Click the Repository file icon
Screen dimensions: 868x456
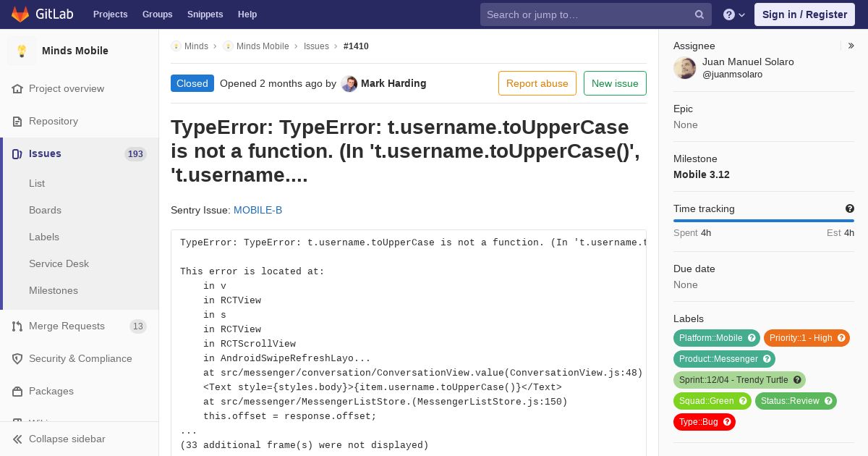pyautogui.click(x=17, y=121)
